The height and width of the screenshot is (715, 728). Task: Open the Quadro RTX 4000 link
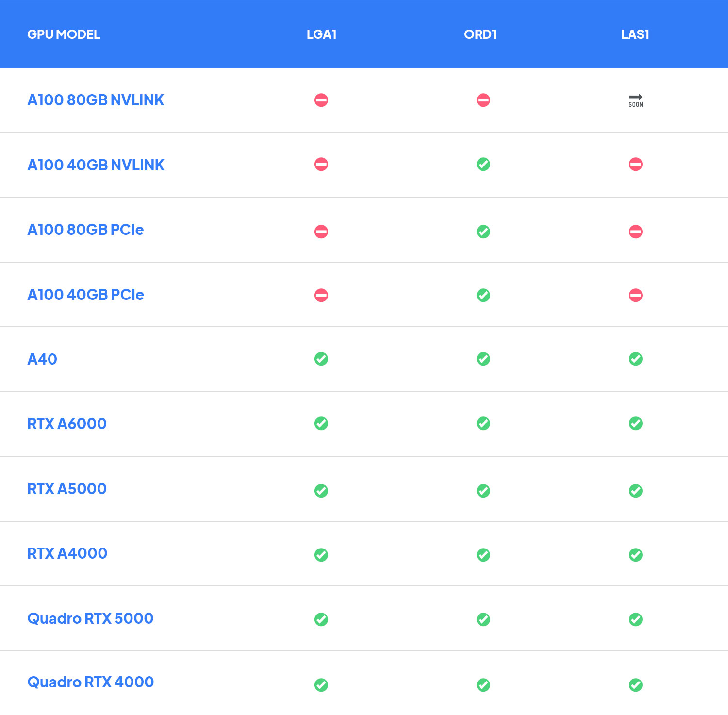point(91,682)
